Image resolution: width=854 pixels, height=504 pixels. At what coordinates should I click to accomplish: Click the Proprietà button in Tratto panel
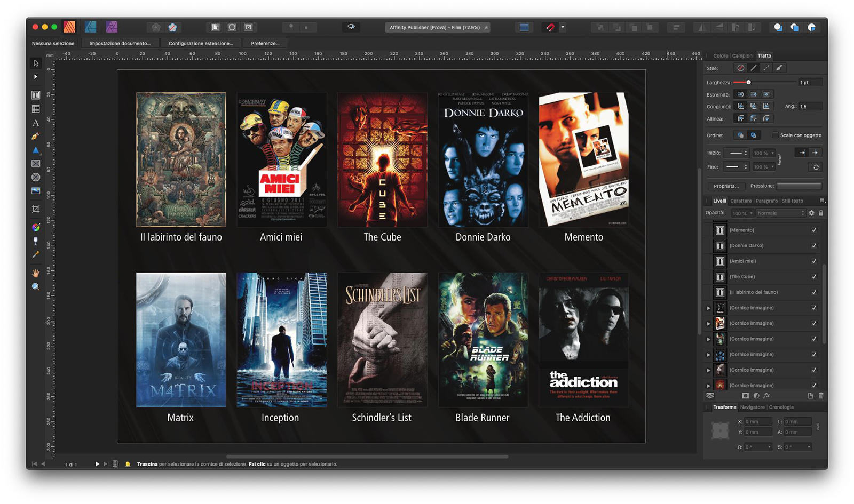tap(726, 186)
